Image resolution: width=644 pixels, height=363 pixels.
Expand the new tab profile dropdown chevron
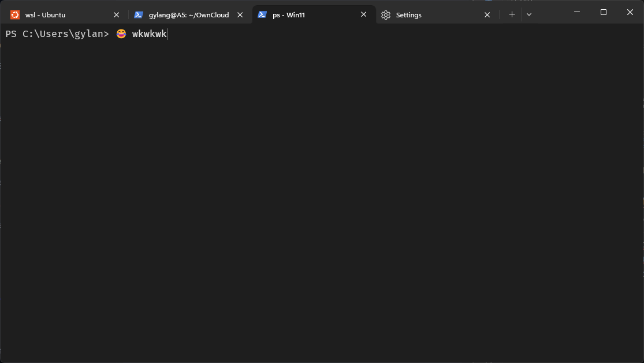click(x=529, y=14)
